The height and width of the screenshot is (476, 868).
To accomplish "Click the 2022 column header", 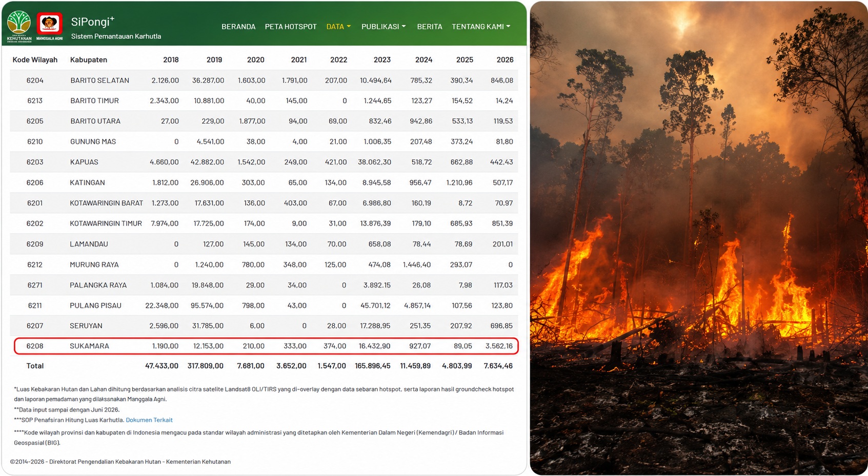I will pyautogui.click(x=339, y=60).
